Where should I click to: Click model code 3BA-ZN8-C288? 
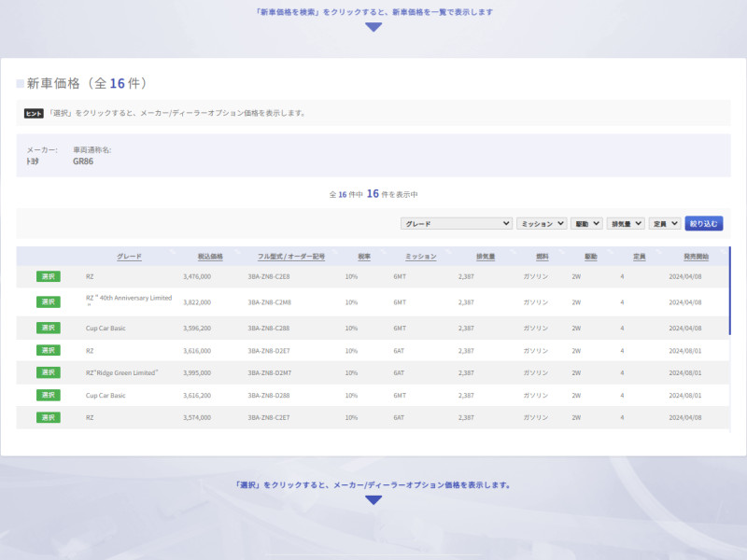[x=269, y=329]
